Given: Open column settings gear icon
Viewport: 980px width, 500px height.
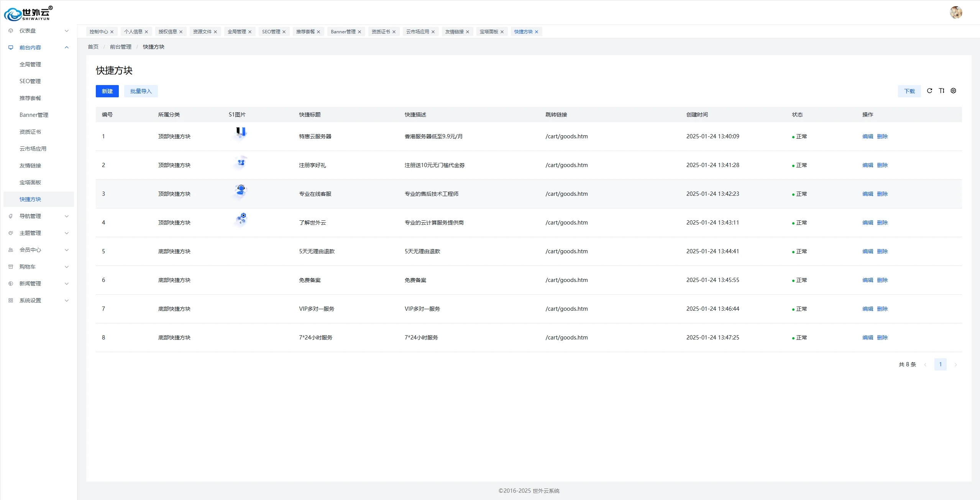Looking at the screenshot, I should pos(953,91).
